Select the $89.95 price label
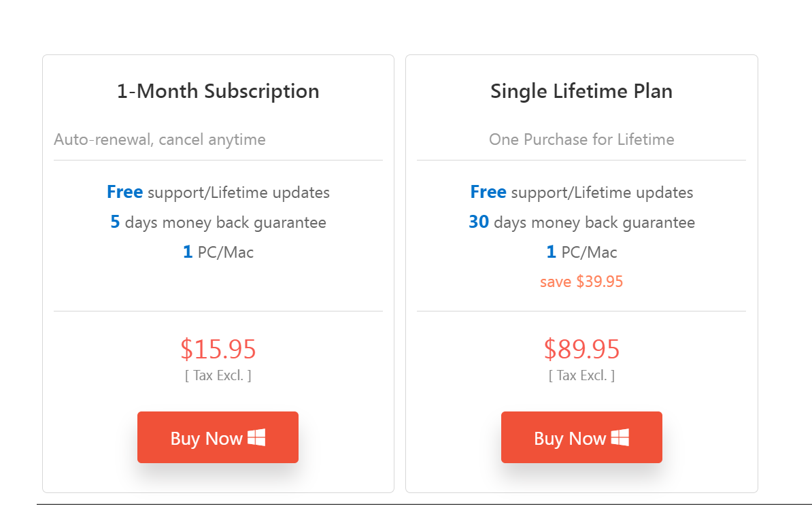The height and width of the screenshot is (506, 812). 581,349
